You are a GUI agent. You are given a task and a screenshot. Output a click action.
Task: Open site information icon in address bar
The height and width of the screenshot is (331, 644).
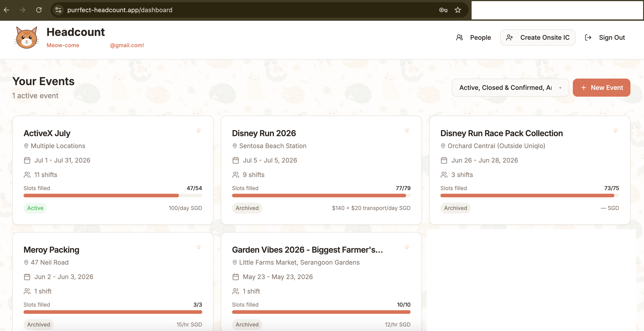point(58,10)
